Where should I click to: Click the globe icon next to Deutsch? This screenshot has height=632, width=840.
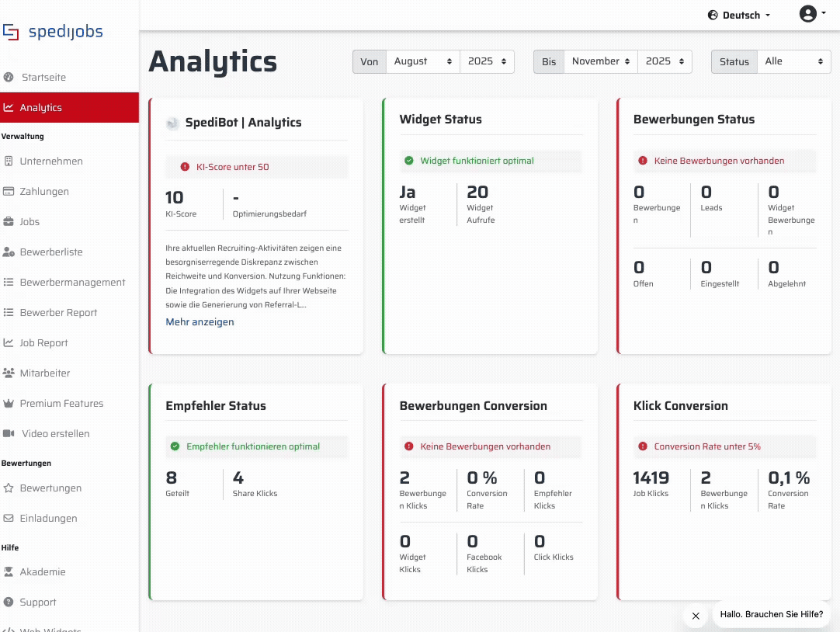[713, 15]
